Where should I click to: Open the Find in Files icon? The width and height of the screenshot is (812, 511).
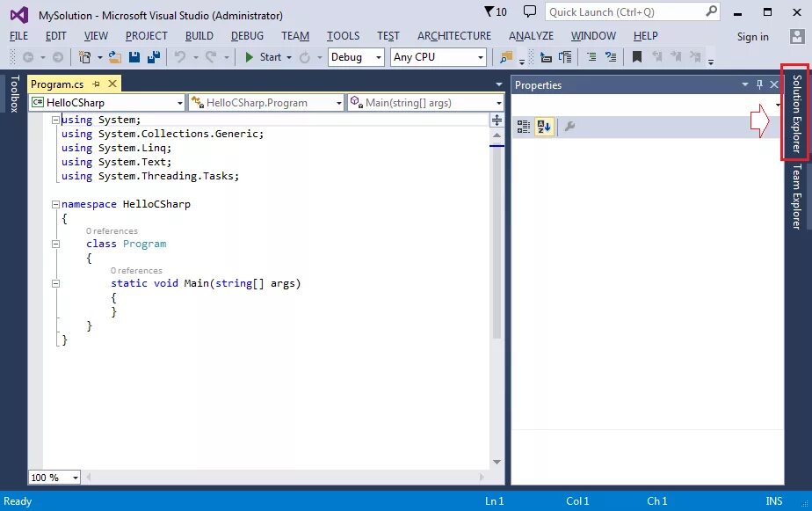(506, 57)
